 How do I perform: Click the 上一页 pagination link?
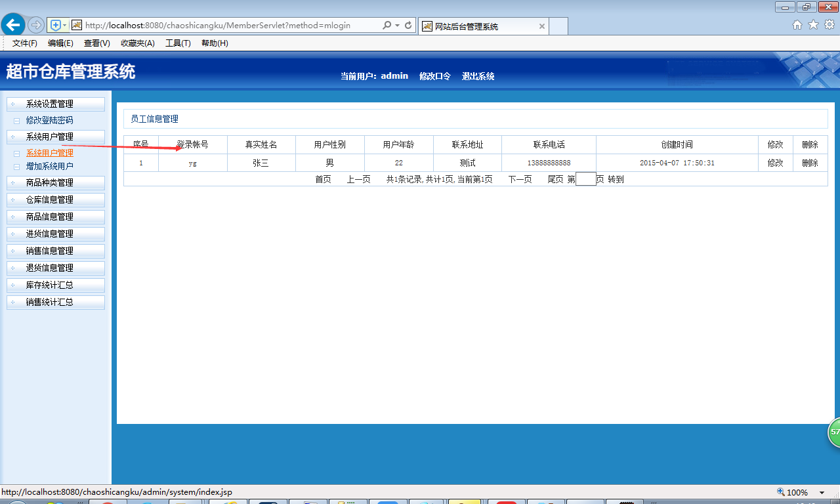358,179
